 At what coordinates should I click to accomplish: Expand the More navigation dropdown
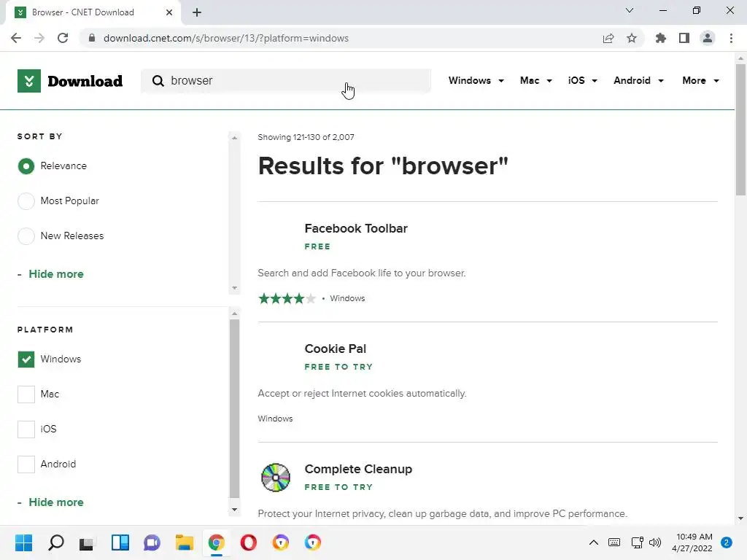(x=700, y=80)
